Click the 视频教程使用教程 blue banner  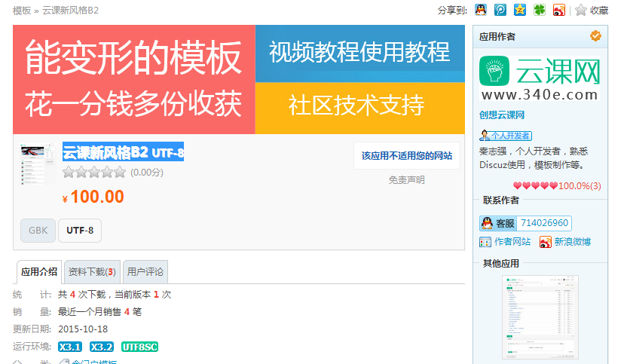coord(360,54)
